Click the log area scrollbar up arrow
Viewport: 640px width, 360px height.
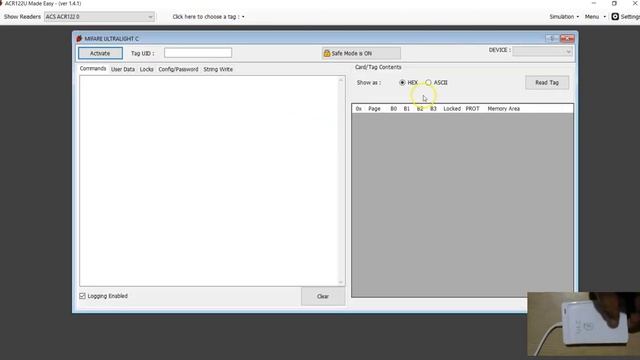(341, 80)
